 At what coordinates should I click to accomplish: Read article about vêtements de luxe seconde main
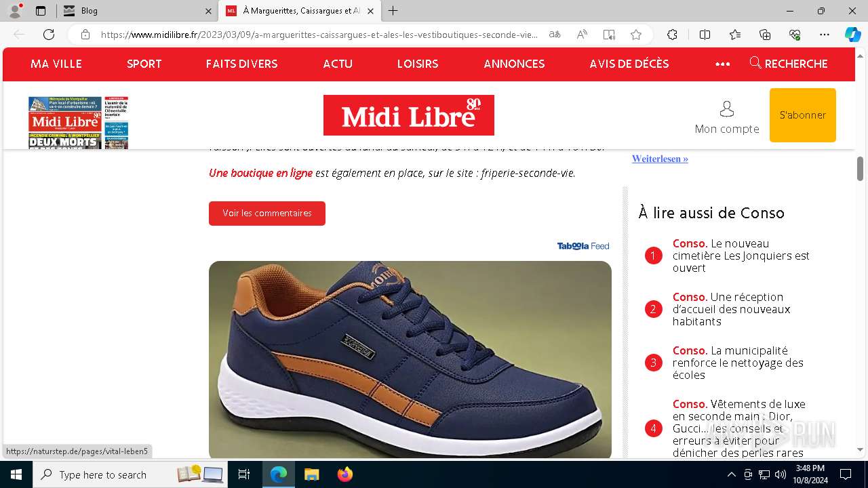coord(738,428)
